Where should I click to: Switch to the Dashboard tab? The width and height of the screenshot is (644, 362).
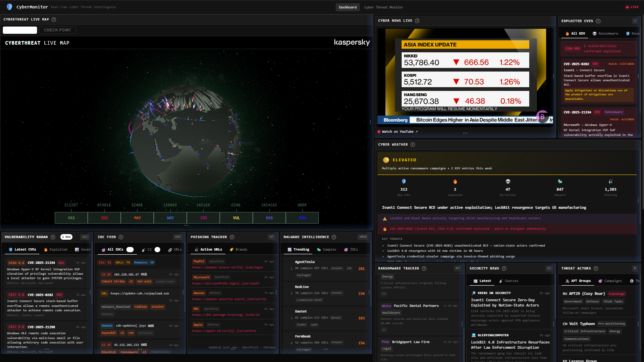click(348, 7)
